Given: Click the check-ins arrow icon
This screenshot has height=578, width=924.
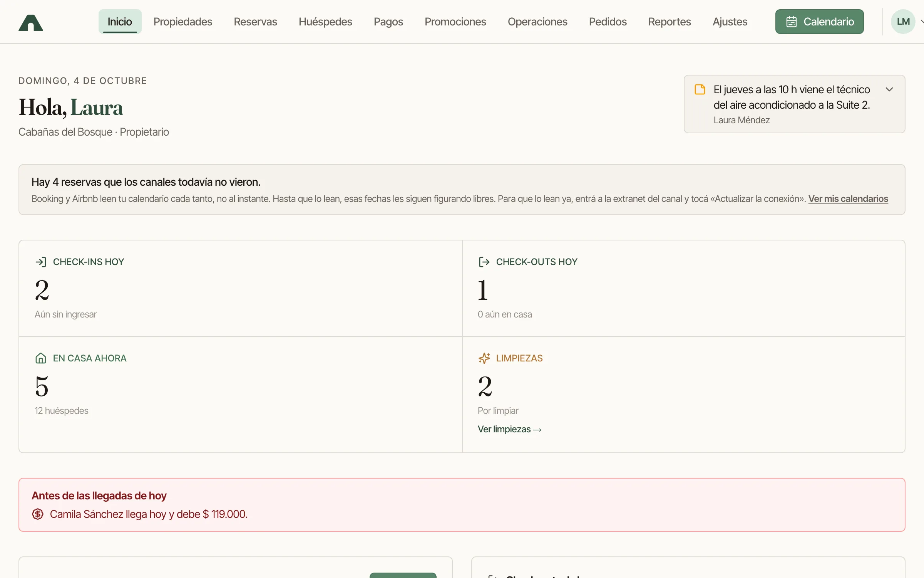Looking at the screenshot, I should pyautogui.click(x=41, y=262).
